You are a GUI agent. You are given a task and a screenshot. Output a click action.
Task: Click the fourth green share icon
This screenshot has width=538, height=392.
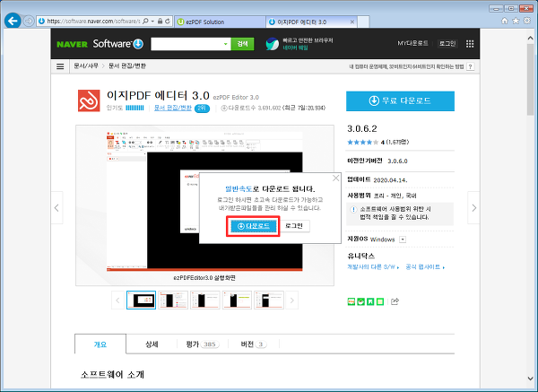tap(380, 301)
